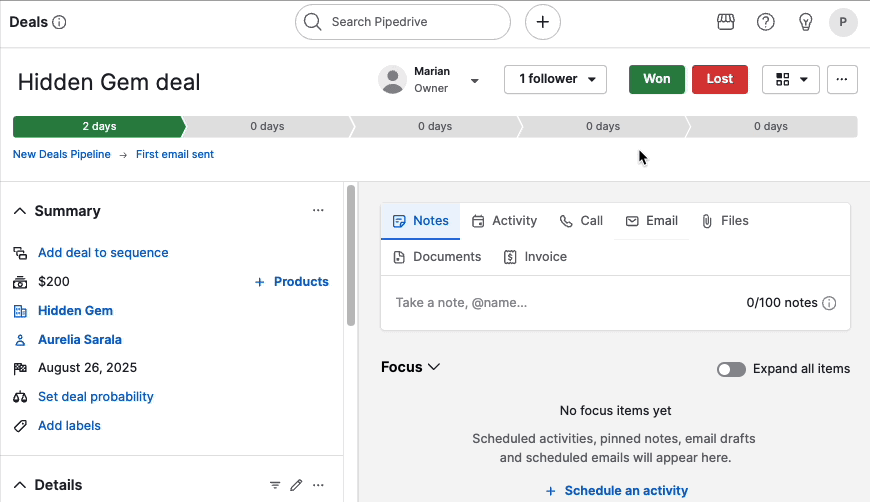The height and width of the screenshot is (502, 870).
Task: Click the search magnifier icon
Action: (x=313, y=22)
